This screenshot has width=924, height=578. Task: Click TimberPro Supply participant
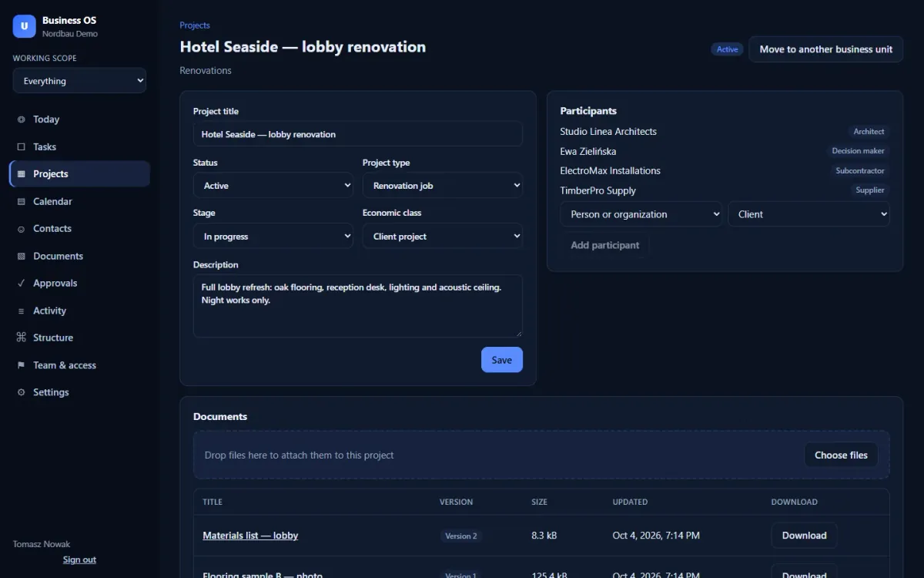tap(598, 190)
